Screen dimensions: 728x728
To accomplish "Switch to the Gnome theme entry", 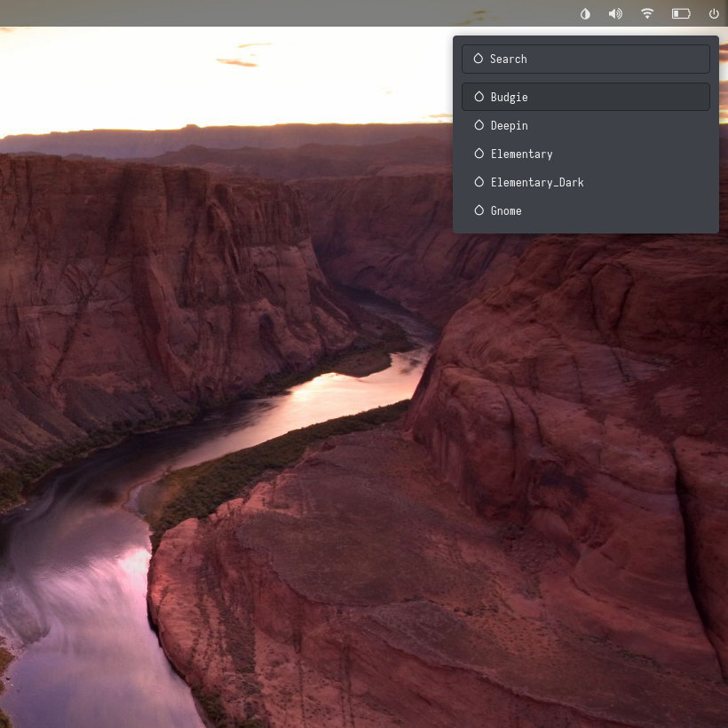I will click(x=586, y=210).
